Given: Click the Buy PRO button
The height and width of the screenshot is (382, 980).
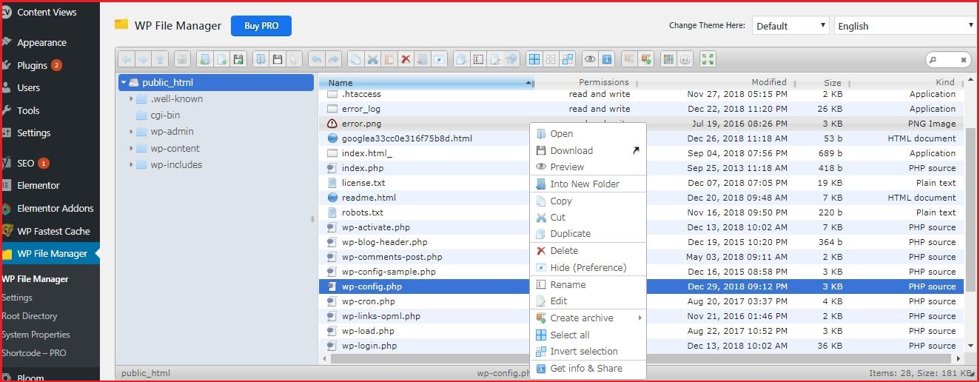Looking at the screenshot, I should coord(261,25).
